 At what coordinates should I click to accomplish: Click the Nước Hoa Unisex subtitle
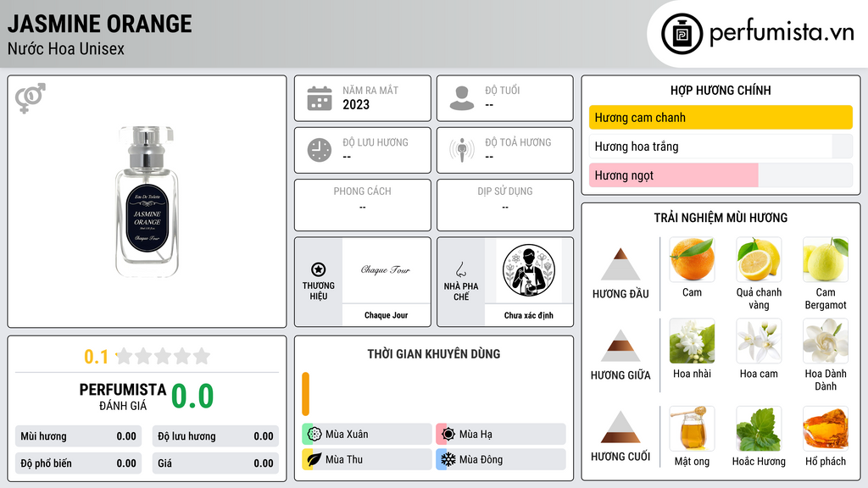tap(66, 48)
